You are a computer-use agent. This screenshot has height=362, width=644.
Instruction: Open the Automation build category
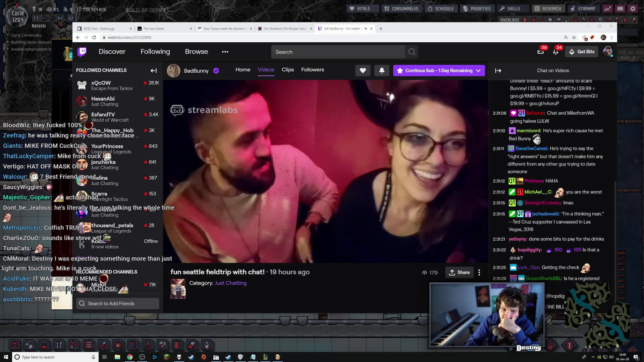point(177,345)
